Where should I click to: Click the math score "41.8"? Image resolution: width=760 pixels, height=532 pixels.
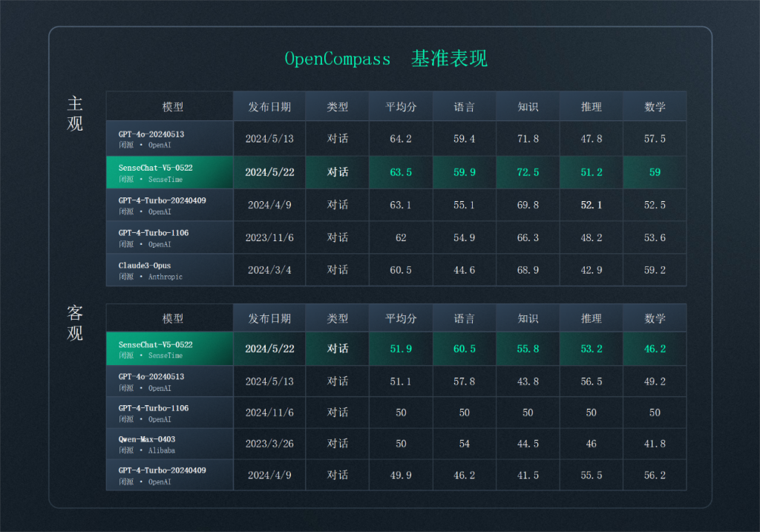click(655, 444)
